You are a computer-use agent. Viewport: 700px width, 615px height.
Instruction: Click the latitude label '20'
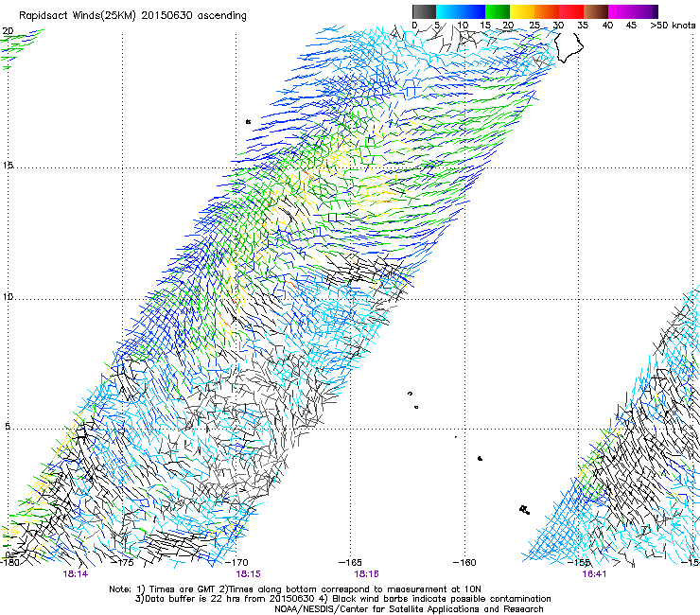coord(8,31)
